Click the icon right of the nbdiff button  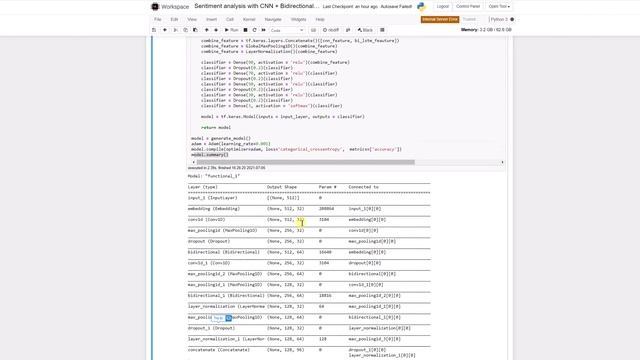[348, 30]
